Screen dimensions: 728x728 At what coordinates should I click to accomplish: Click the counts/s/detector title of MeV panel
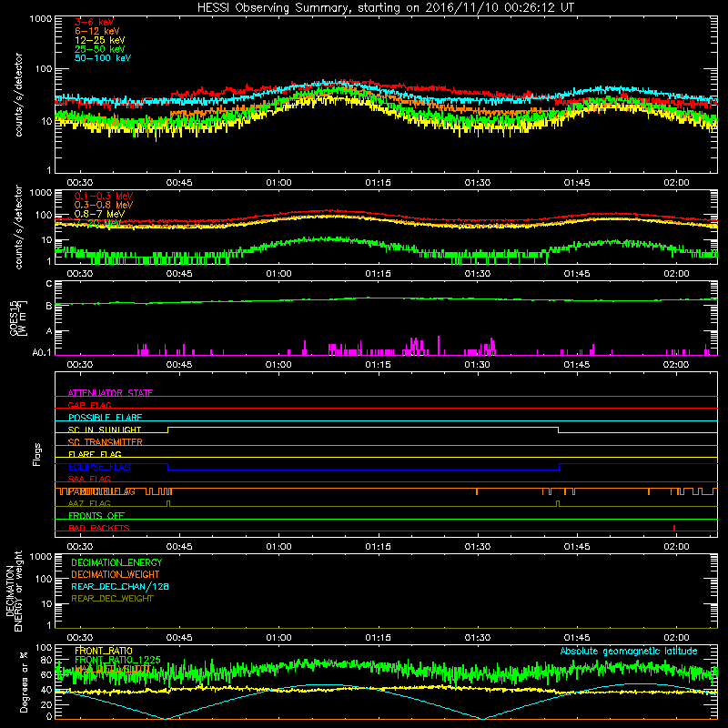click(18, 227)
